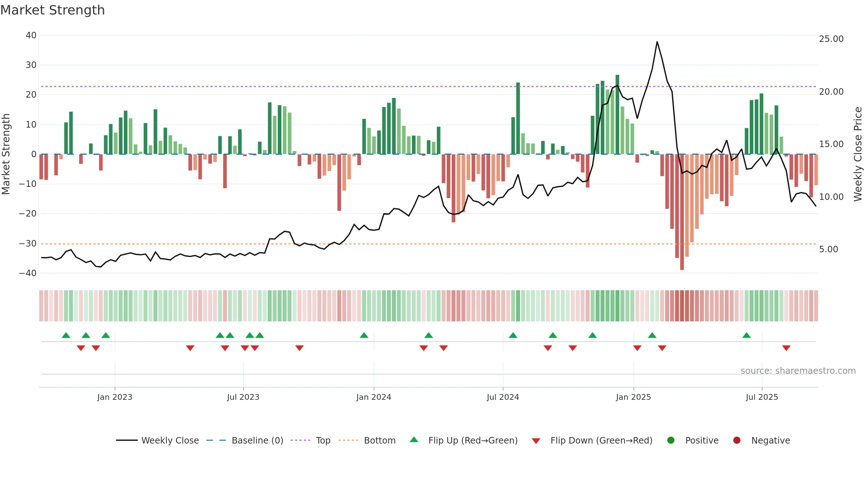The width and height of the screenshot is (868, 488).
Task: Click the Market Strength chart title
Action: [x=52, y=10]
